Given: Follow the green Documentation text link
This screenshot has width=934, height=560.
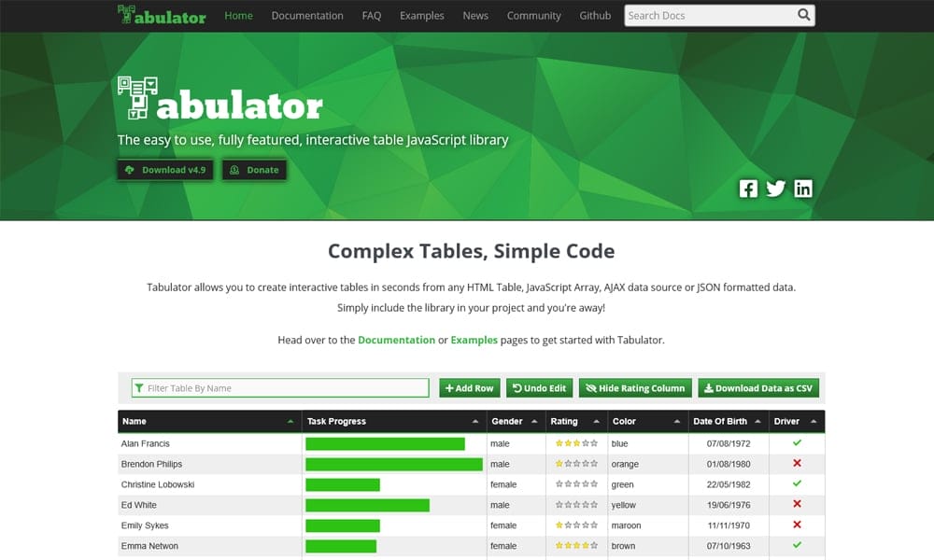Looking at the screenshot, I should [396, 340].
